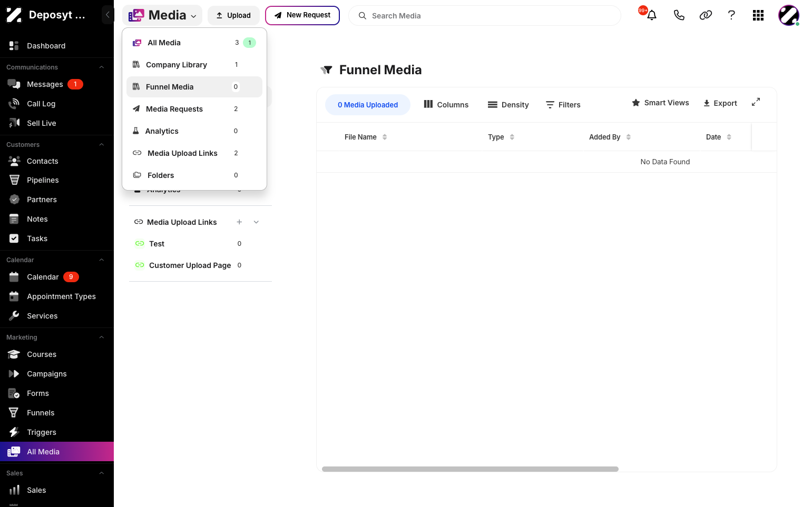Screen dimensions: 812x507
Task: Open the Columns settings
Action: tap(446, 105)
